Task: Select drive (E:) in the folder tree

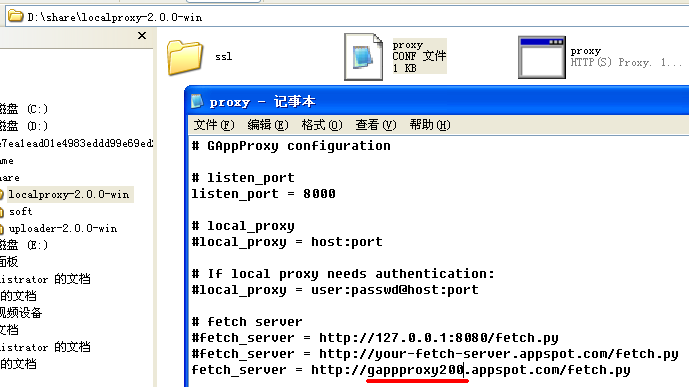Action: coord(24,245)
